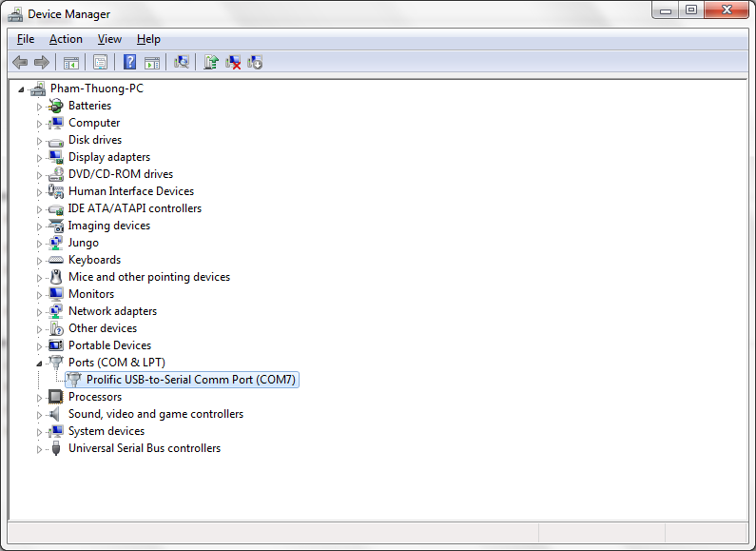756x551 pixels.
Task: Click the DVD/CD-ROM drives icon
Action: (56, 174)
